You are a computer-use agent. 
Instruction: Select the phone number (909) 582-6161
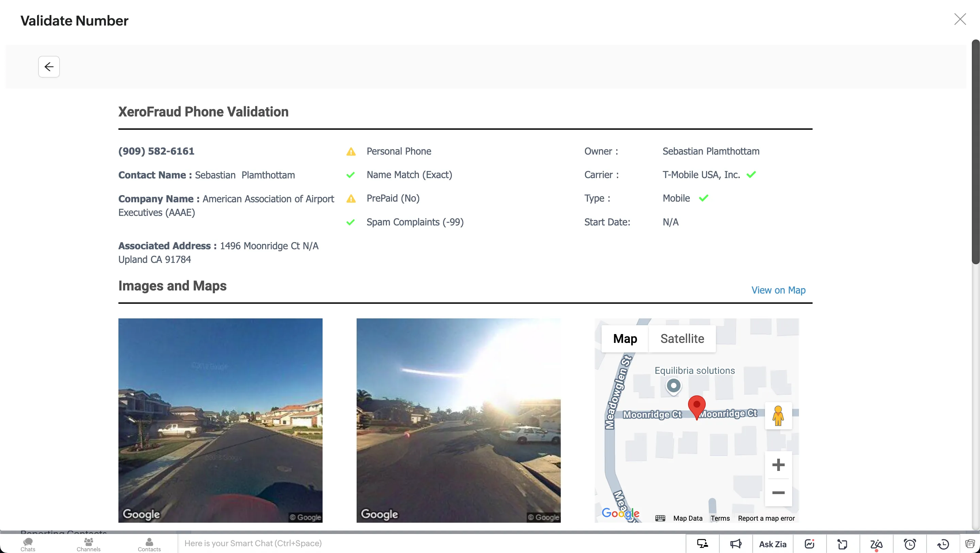click(x=157, y=151)
